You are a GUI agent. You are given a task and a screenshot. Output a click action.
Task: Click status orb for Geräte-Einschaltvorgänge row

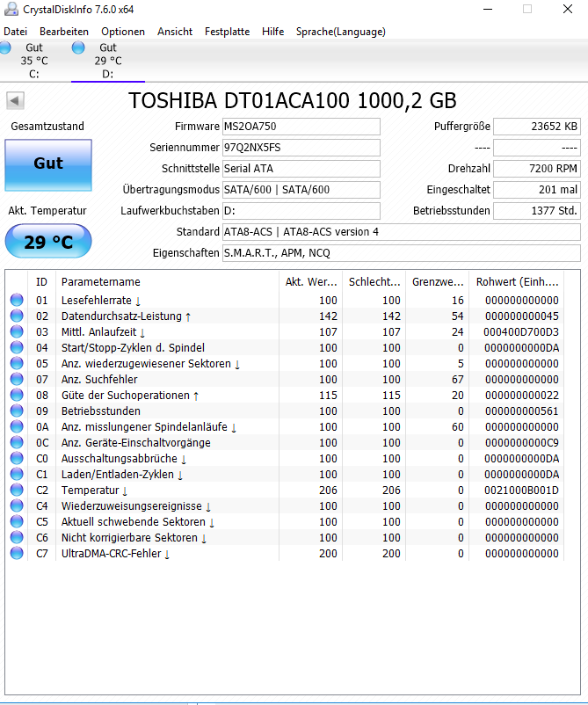17,442
